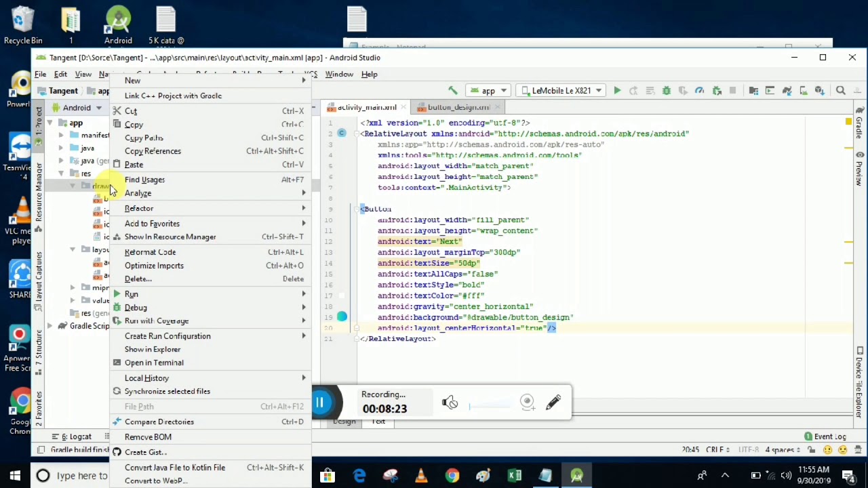Image resolution: width=868 pixels, height=488 pixels.
Task: Select Show in Explorer entry
Action: click(x=210, y=350)
